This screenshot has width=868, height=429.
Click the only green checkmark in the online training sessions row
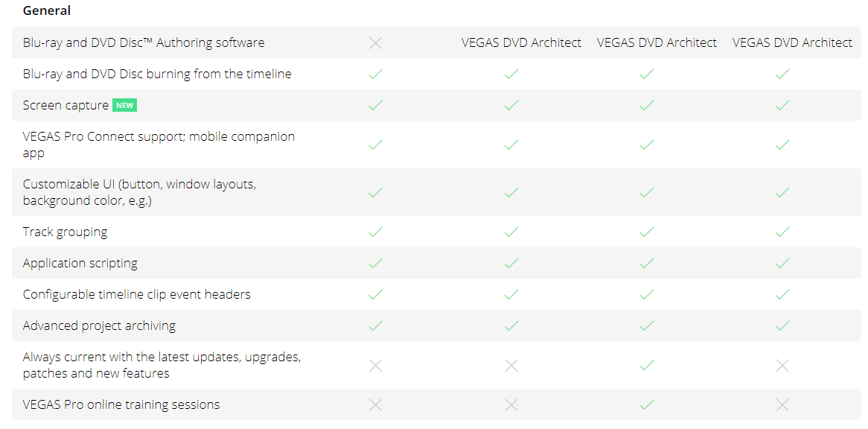(647, 404)
